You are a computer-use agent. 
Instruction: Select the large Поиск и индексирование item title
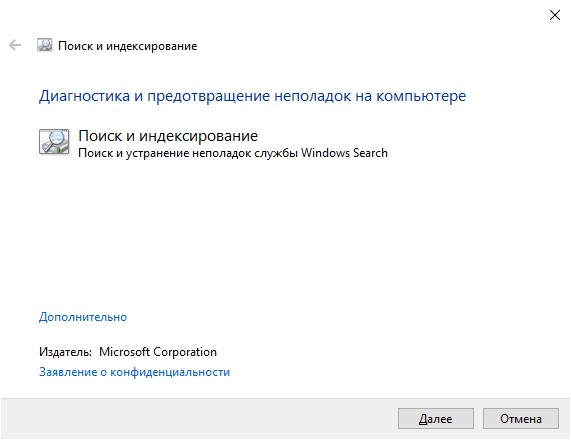click(168, 136)
